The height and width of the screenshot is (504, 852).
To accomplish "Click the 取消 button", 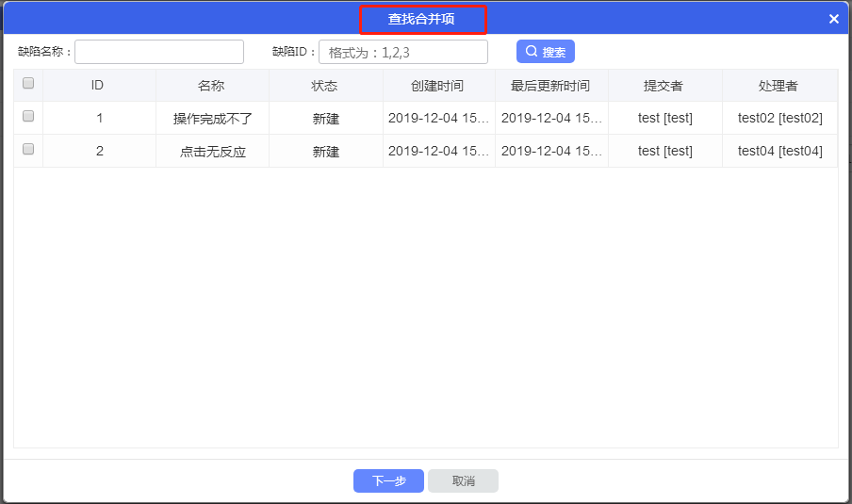I will click(463, 481).
